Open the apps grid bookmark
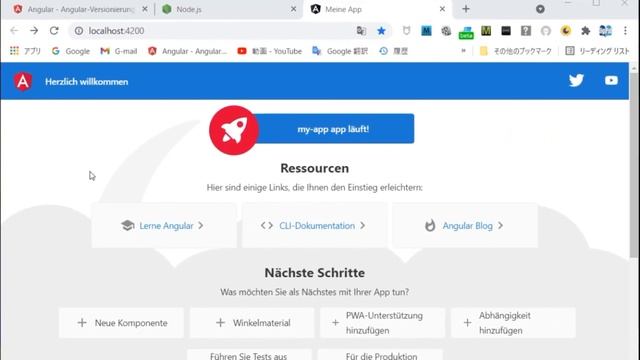The height and width of the screenshot is (360, 640). coord(14,51)
